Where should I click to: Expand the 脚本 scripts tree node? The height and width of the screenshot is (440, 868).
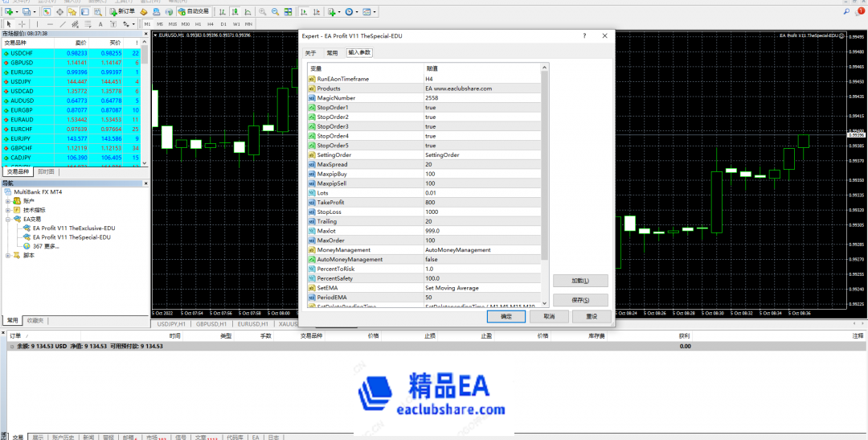[8, 255]
